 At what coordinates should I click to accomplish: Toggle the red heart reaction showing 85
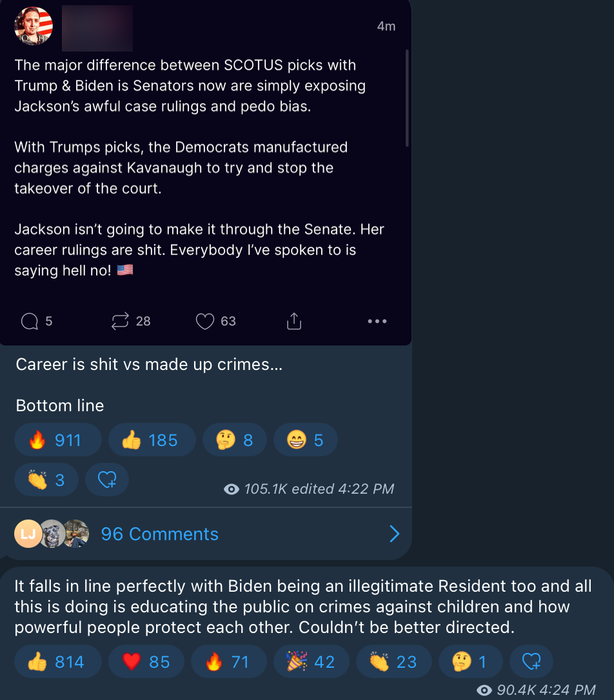tap(146, 661)
